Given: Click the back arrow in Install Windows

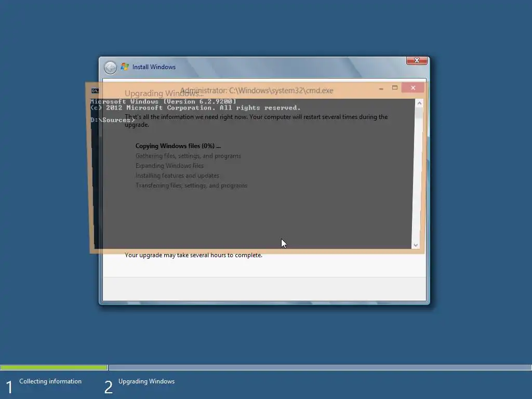Looking at the screenshot, I should pos(110,67).
